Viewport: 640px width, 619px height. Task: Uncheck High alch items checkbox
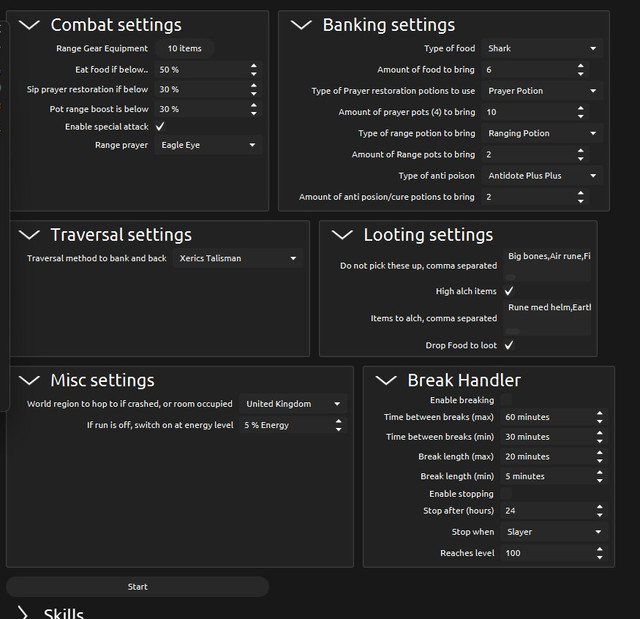coord(509,291)
